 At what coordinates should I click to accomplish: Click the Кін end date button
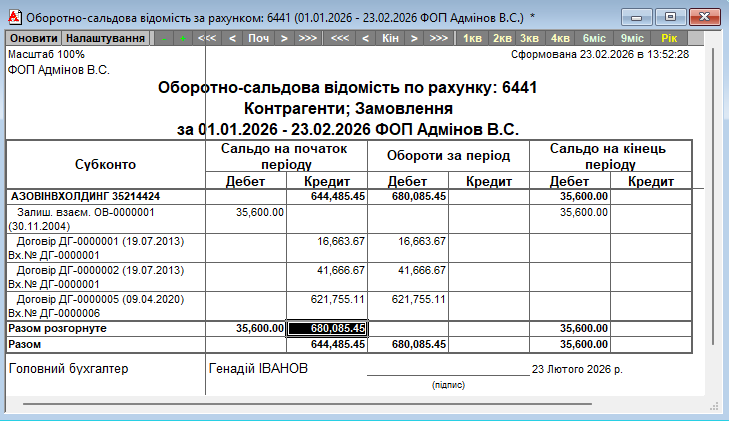(x=389, y=38)
